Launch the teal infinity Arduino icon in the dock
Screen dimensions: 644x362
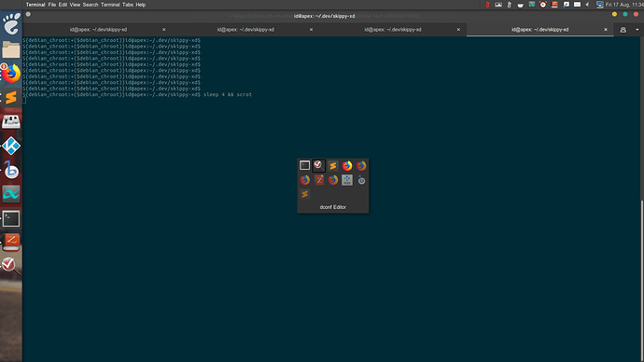(11, 194)
